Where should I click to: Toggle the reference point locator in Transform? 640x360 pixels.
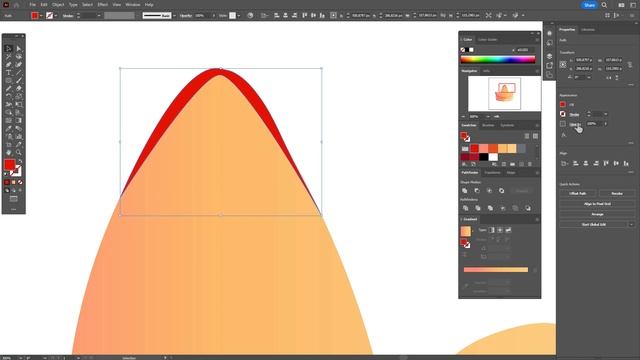563,64
